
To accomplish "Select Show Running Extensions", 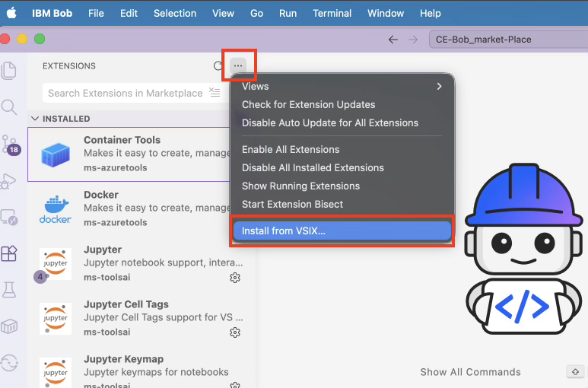I will coord(300,186).
